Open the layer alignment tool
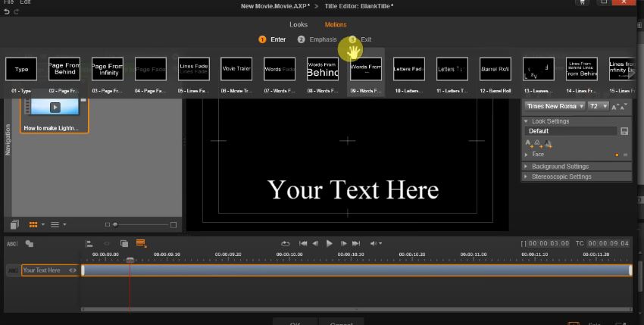This screenshot has height=325, width=644. tap(89, 244)
